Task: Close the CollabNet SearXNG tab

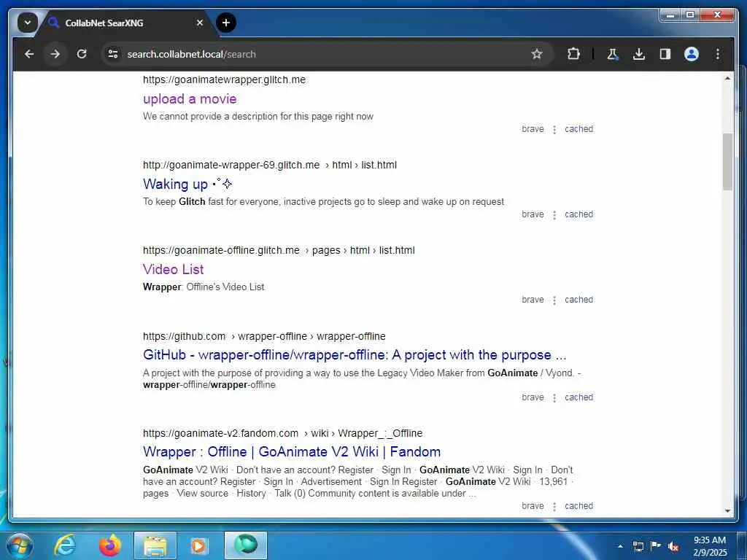Action: [200, 23]
